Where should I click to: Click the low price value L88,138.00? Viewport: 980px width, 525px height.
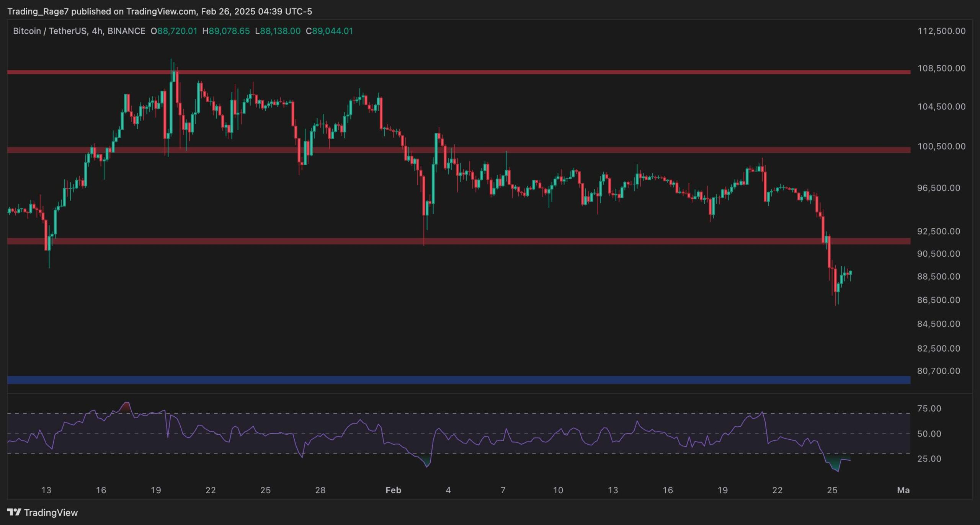point(278,31)
